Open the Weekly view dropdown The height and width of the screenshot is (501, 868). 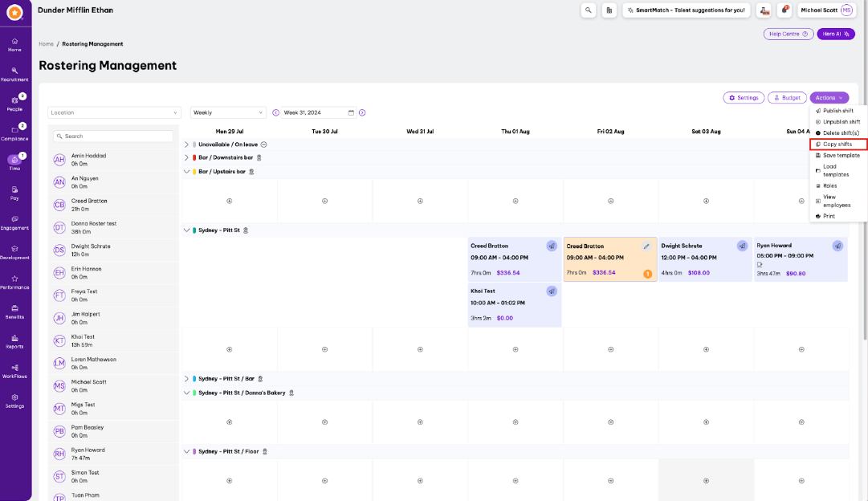click(x=228, y=112)
